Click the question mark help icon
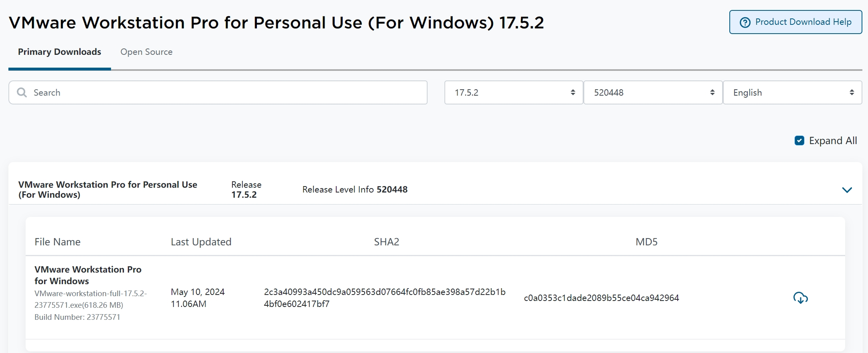Screen dimensions: 868x353 (745, 22)
